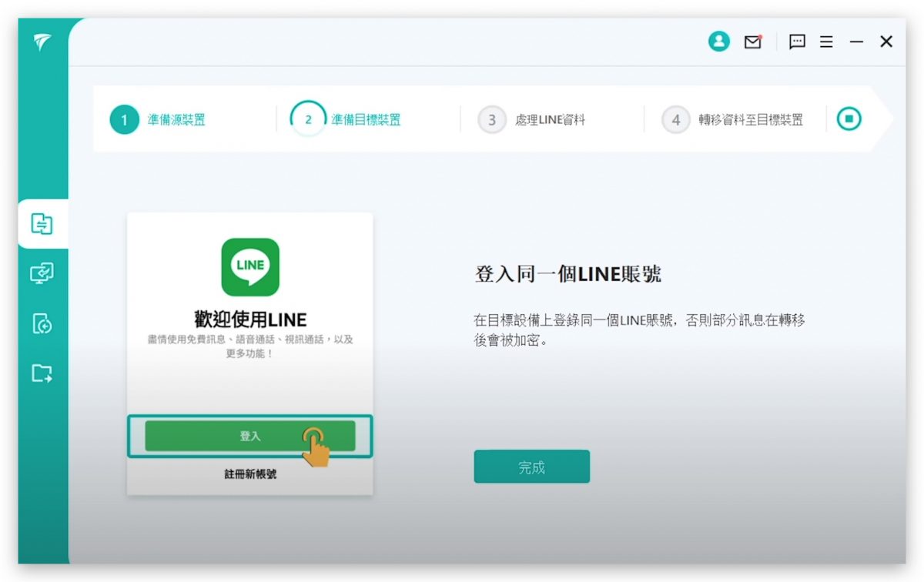Viewport: 924px width, 582px height.
Task: Open the feedback chat icon
Action: tap(797, 42)
